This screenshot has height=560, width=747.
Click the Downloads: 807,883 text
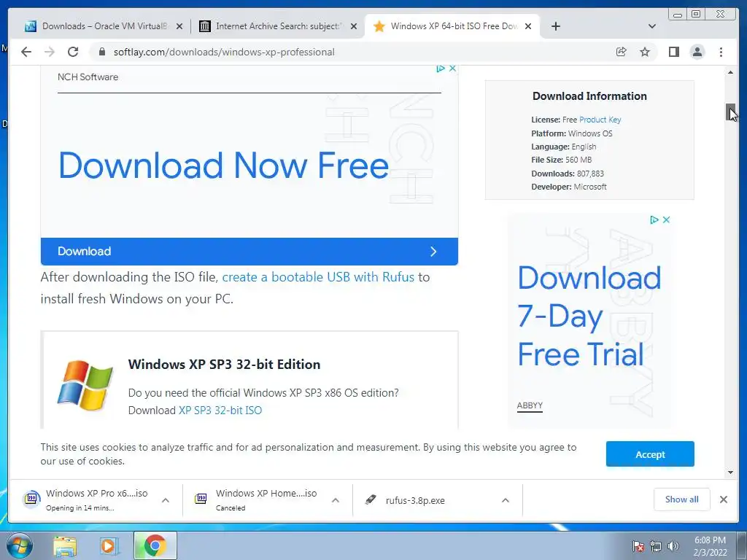point(568,174)
